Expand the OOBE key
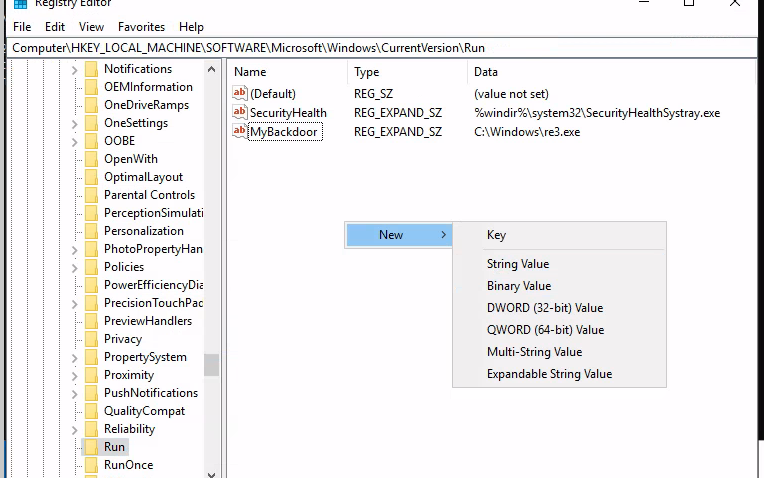The image size is (764, 478). coord(75,142)
